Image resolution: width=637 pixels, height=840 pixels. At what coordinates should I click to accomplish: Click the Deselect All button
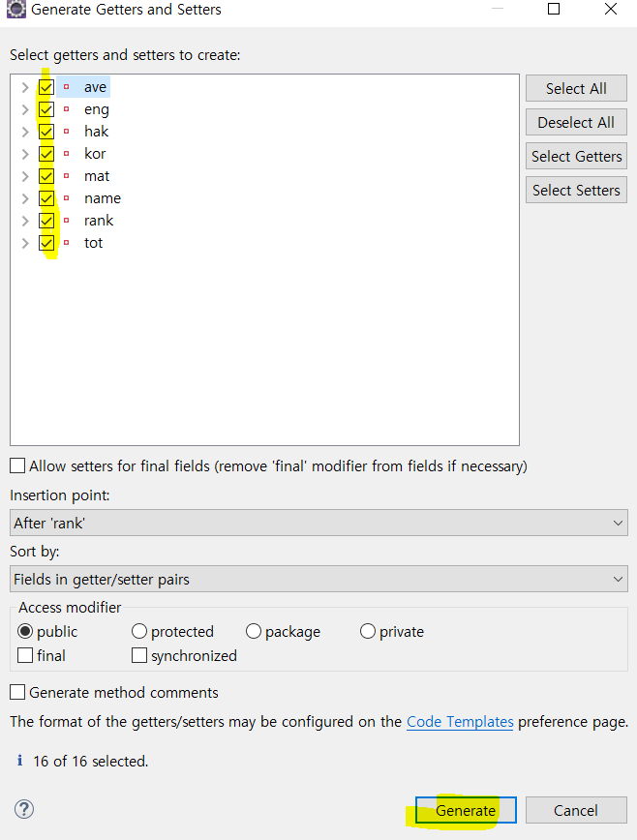click(x=576, y=123)
